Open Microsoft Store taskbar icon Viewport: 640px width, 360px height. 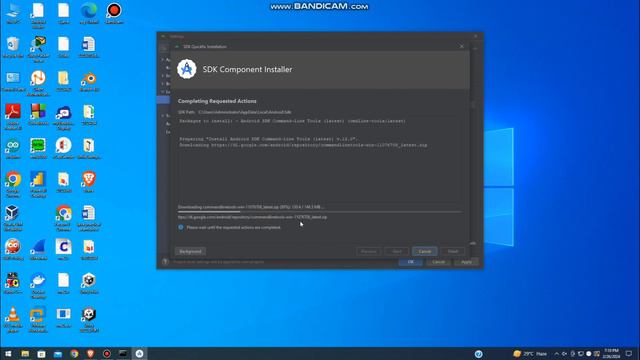(x=41, y=353)
